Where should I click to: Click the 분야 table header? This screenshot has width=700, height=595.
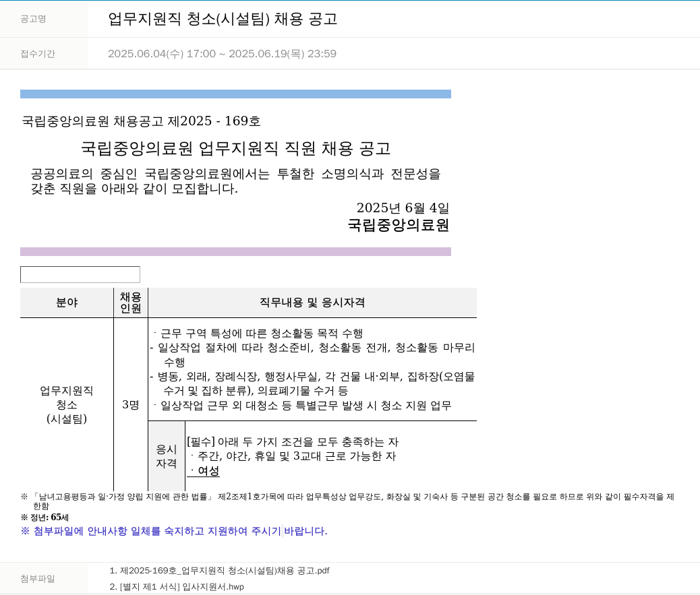(x=67, y=303)
